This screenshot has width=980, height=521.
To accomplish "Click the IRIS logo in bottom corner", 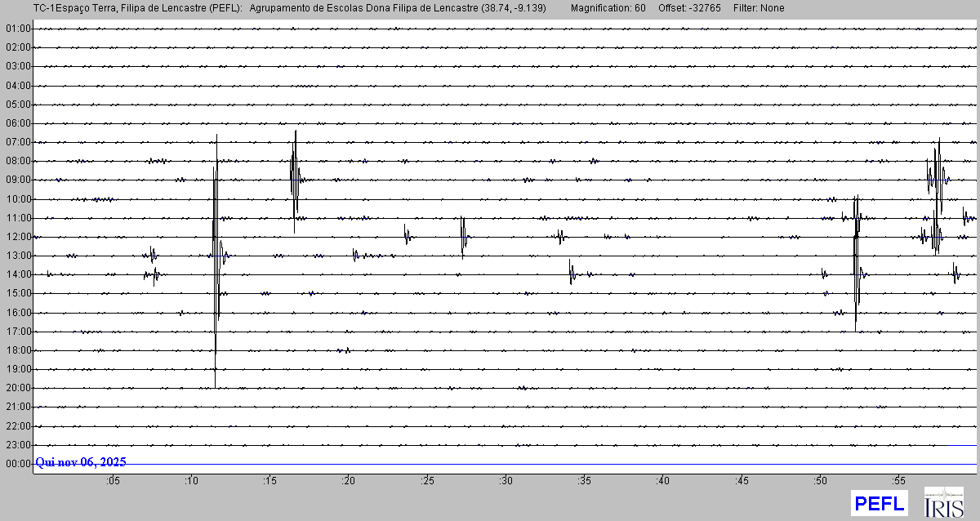I will (x=942, y=503).
